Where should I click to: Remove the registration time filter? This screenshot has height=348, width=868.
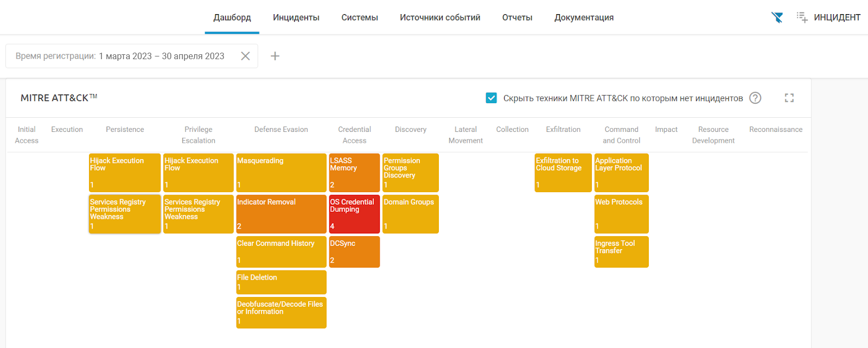pos(245,56)
